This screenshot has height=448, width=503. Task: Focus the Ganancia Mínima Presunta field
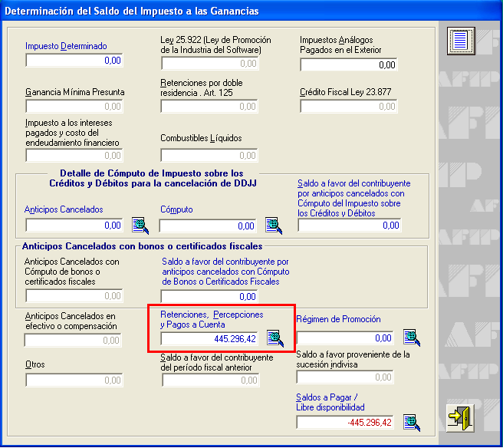pos(74,107)
